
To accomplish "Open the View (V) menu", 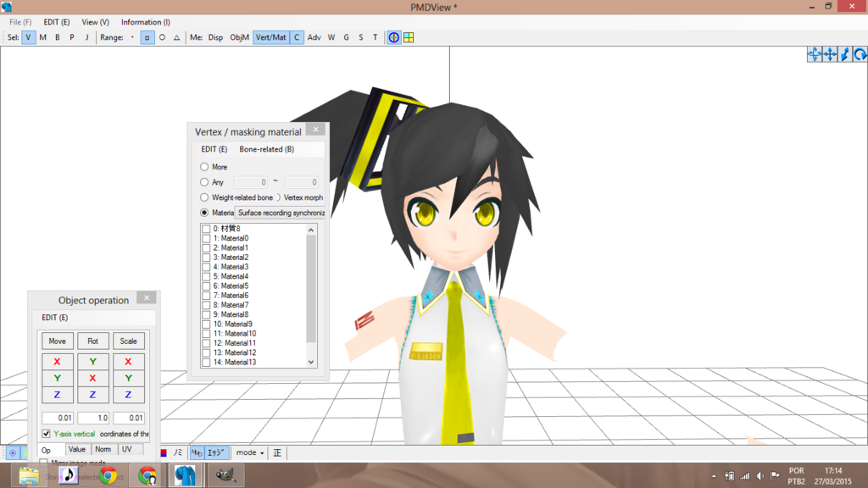I will pyautogui.click(x=95, y=22).
